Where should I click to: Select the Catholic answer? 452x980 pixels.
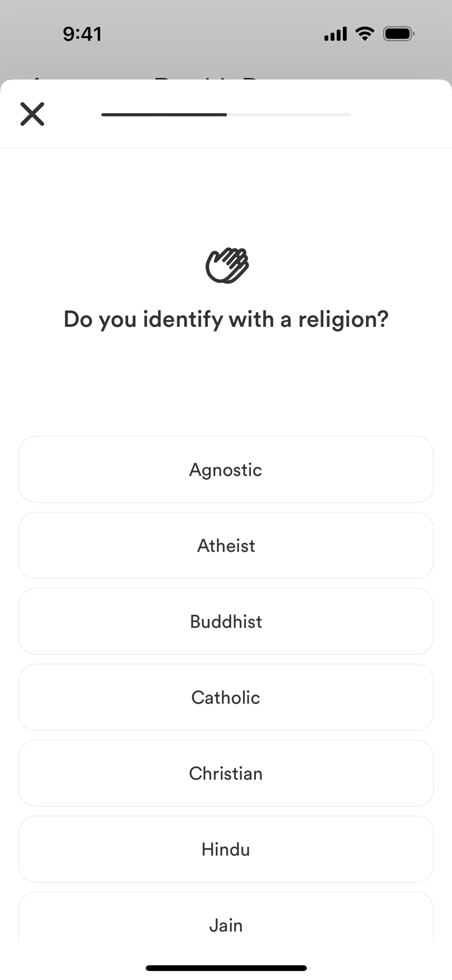pos(226,697)
